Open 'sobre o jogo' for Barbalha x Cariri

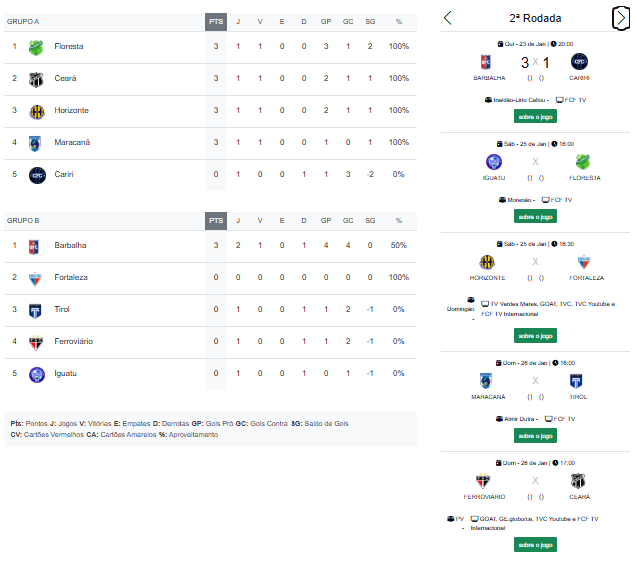pos(535,117)
